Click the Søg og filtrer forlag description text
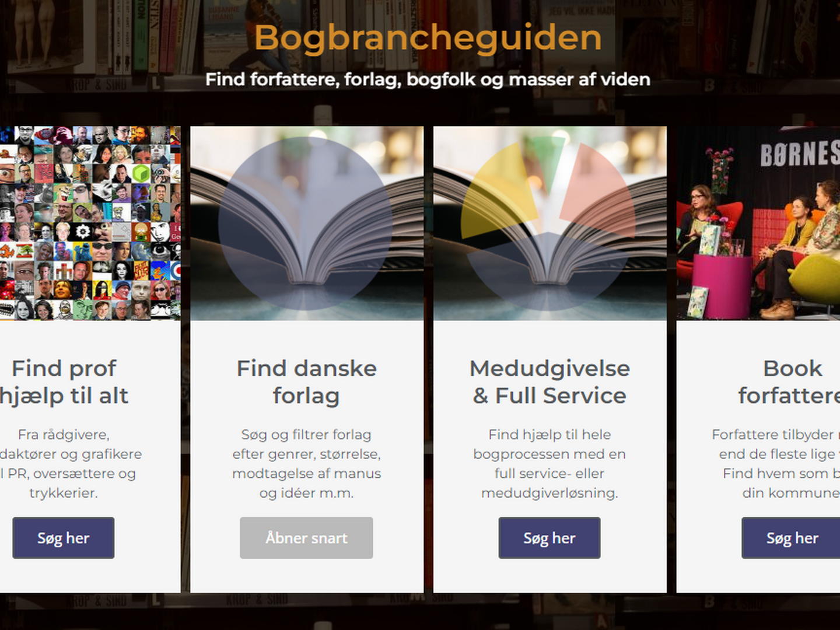This screenshot has width=840, height=630. coord(307,464)
